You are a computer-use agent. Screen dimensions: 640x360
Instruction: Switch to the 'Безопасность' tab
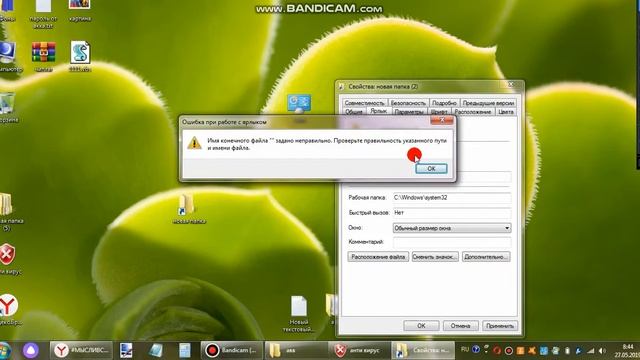point(408,103)
